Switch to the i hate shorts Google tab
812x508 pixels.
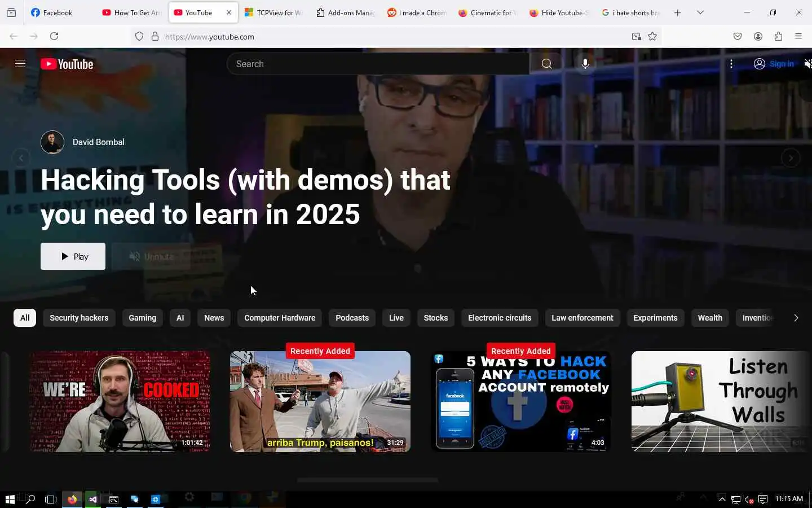[x=630, y=12]
